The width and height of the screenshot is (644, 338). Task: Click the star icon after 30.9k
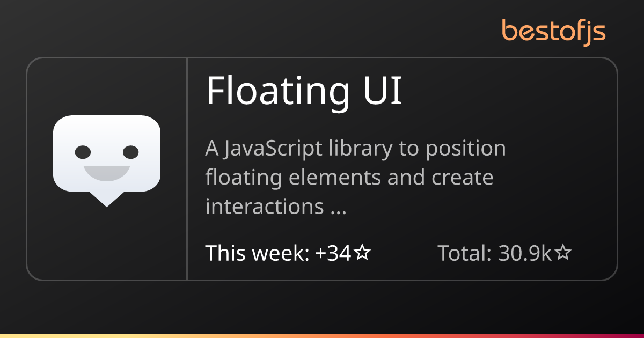[x=562, y=253]
